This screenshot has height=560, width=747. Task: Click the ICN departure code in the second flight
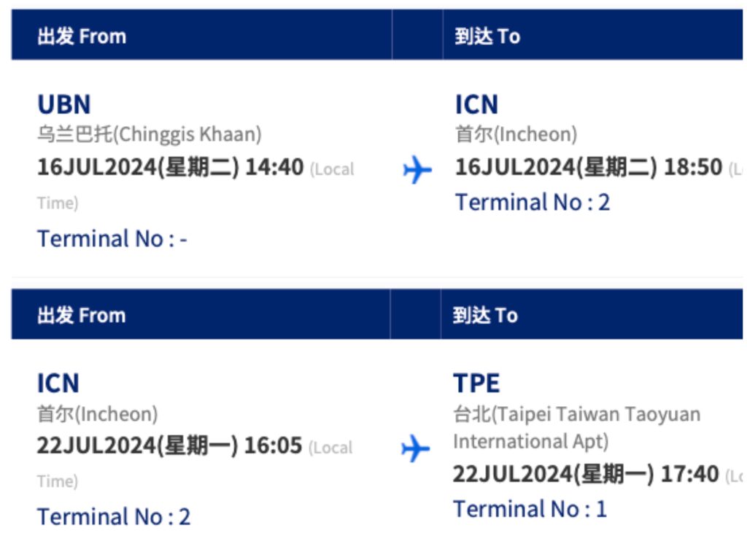[58, 384]
